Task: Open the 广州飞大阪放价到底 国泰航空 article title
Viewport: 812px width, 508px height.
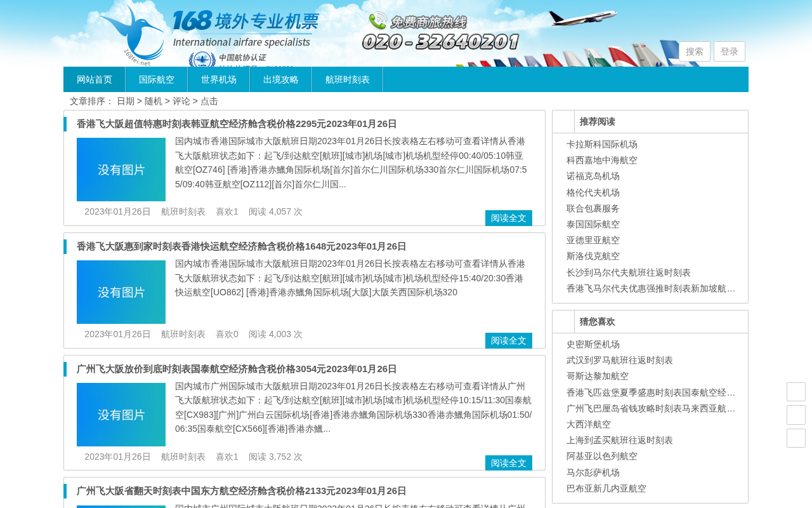Action: 237,369
